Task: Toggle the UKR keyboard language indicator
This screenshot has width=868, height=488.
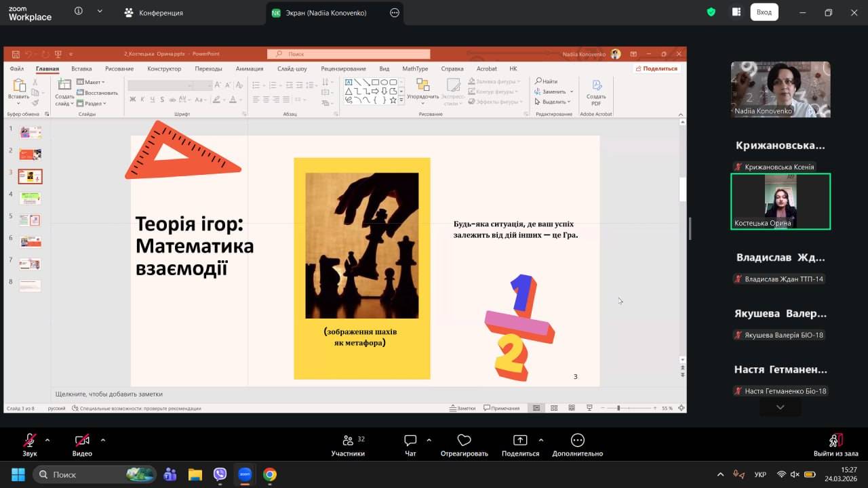Action: [760, 474]
